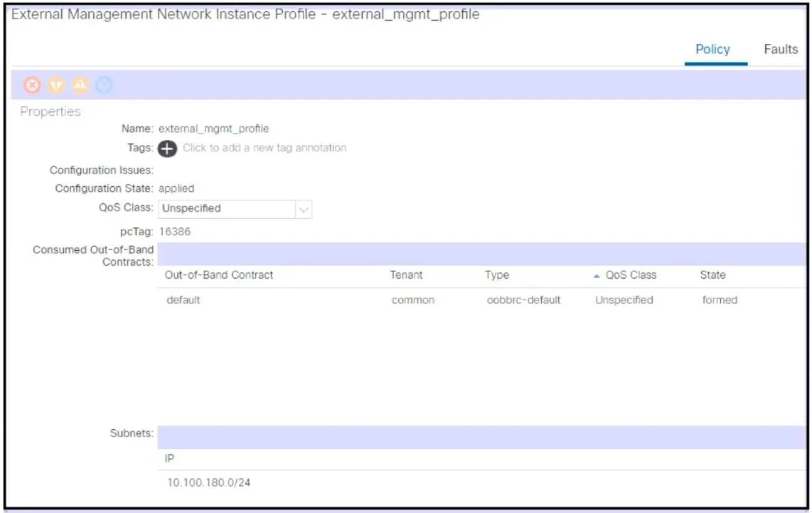Select the 'default' contract cell
Image resolution: width=812 pixels, height=513 pixels.
(183, 301)
